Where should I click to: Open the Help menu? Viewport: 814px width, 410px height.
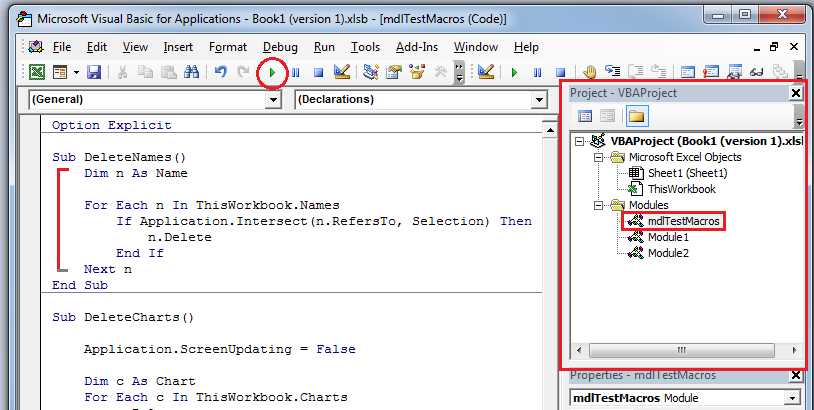[526, 47]
